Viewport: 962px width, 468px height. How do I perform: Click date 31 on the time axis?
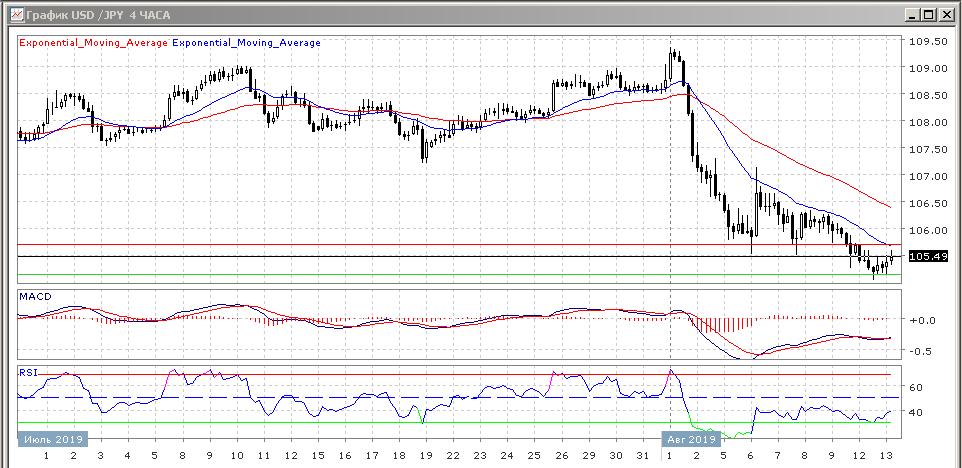[x=642, y=456]
